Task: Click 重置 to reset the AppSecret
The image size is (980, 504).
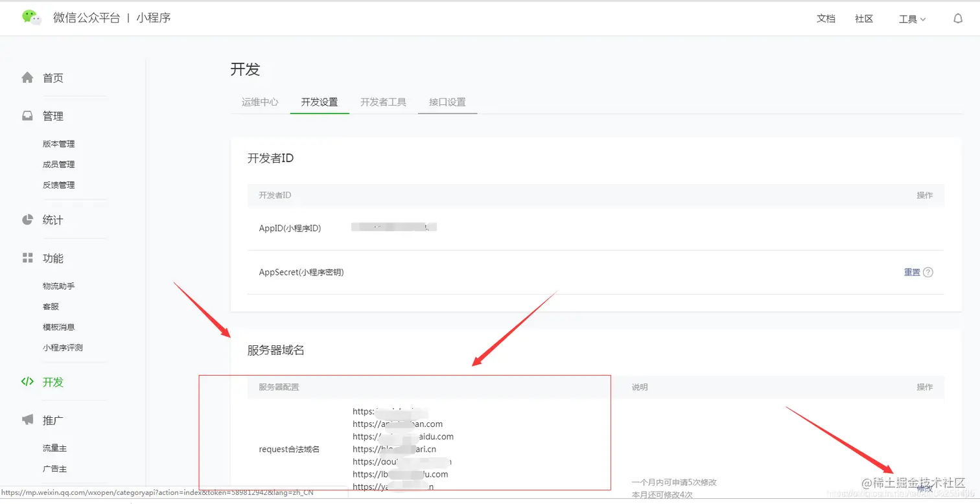Action: [x=911, y=272]
